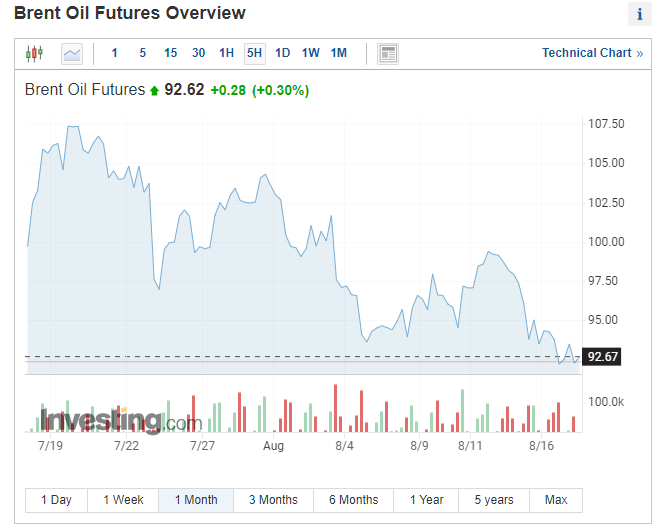
Task: Choose the 30 minute interval
Action: [x=198, y=53]
